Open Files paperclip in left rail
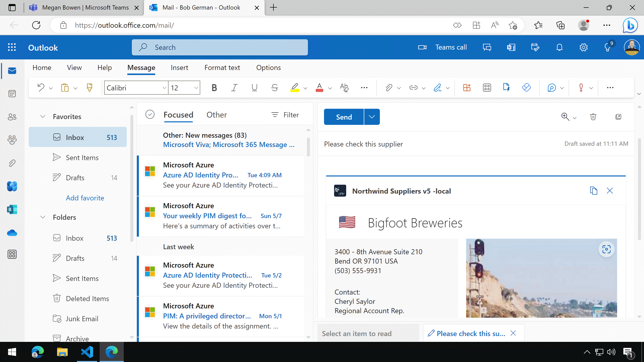This screenshot has height=362, width=644. [x=12, y=163]
